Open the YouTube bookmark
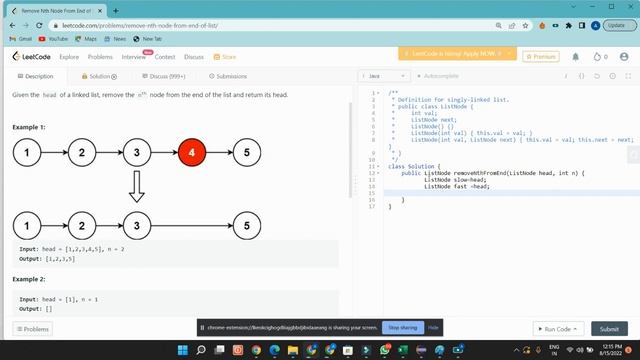Viewport: 640px width, 360px height. [53, 39]
